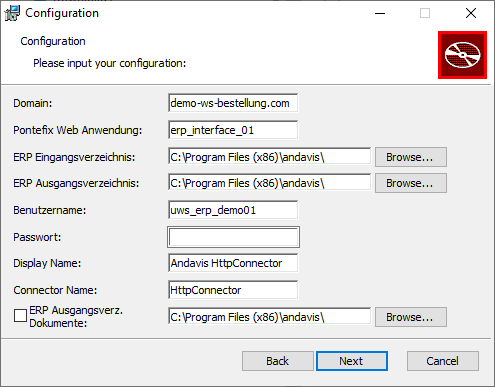This screenshot has width=495, height=387.
Task: Browse for ERP Ausgangsverzeichnis folder
Action: click(411, 183)
